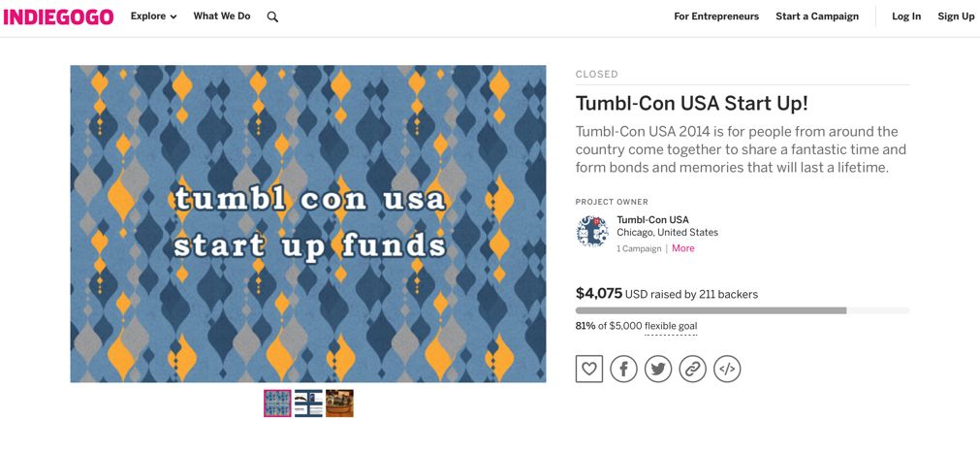Share campaign on Twitter
980x452 pixels.
(x=658, y=369)
